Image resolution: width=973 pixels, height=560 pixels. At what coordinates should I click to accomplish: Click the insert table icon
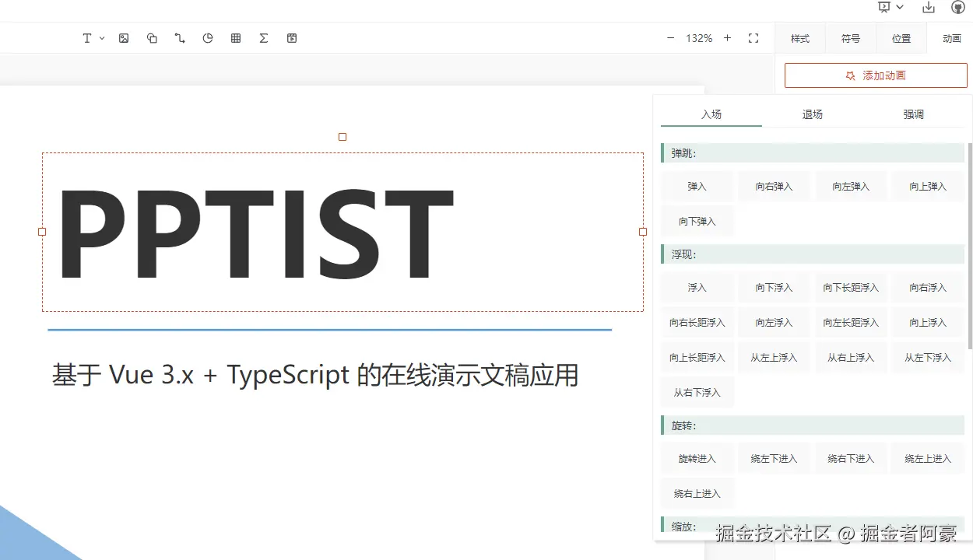pos(236,38)
